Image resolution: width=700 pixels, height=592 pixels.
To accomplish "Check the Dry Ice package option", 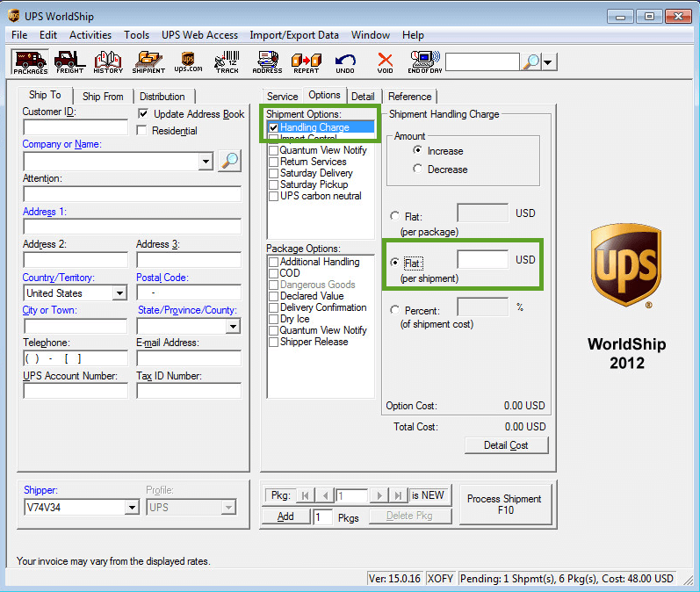I will coord(274,319).
